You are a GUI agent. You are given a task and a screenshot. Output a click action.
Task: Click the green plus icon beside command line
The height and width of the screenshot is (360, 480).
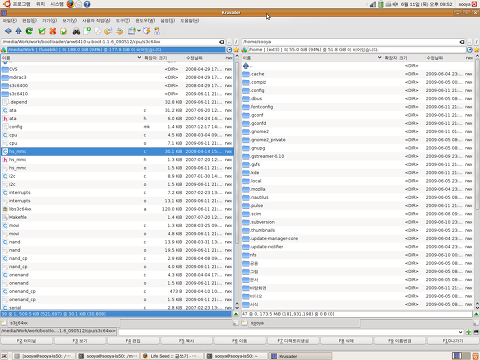tap(469, 332)
